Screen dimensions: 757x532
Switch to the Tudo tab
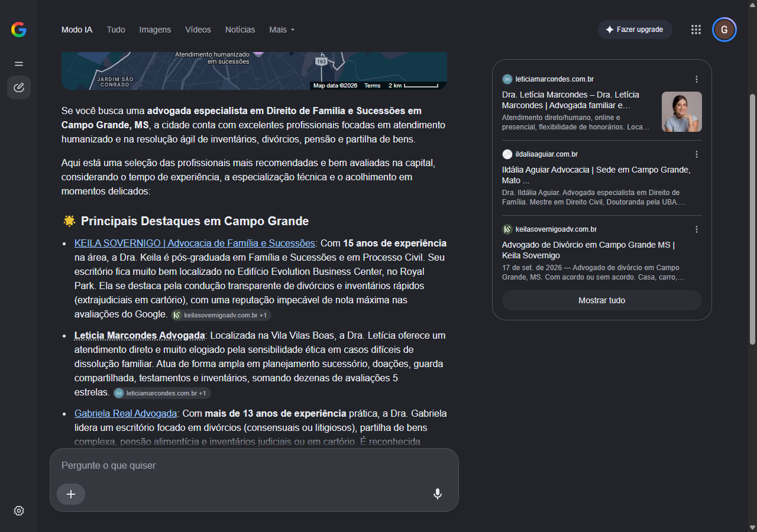(x=116, y=30)
